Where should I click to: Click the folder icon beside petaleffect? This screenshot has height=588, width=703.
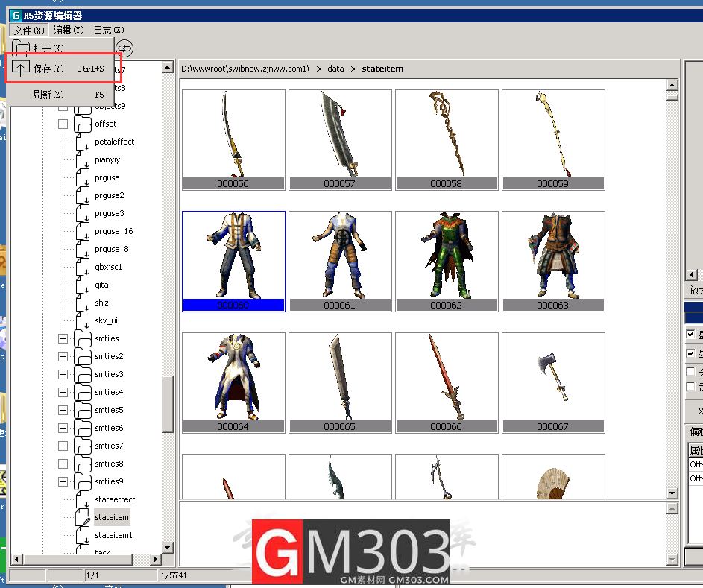tap(82, 142)
